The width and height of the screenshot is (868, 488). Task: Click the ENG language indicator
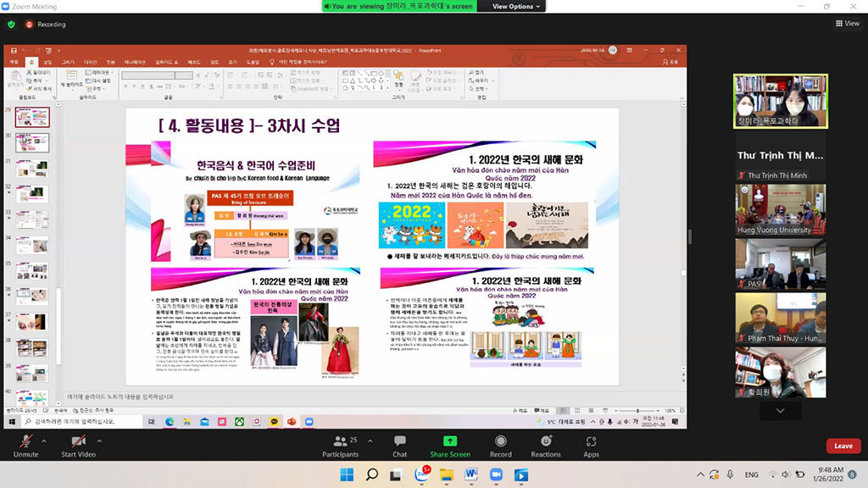point(751,474)
